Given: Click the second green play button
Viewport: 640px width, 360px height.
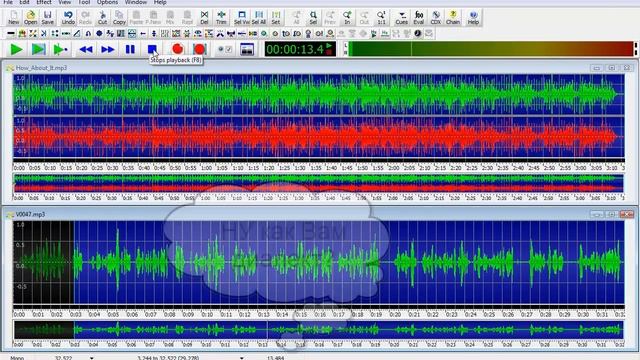Looking at the screenshot, I should click(x=39, y=49).
